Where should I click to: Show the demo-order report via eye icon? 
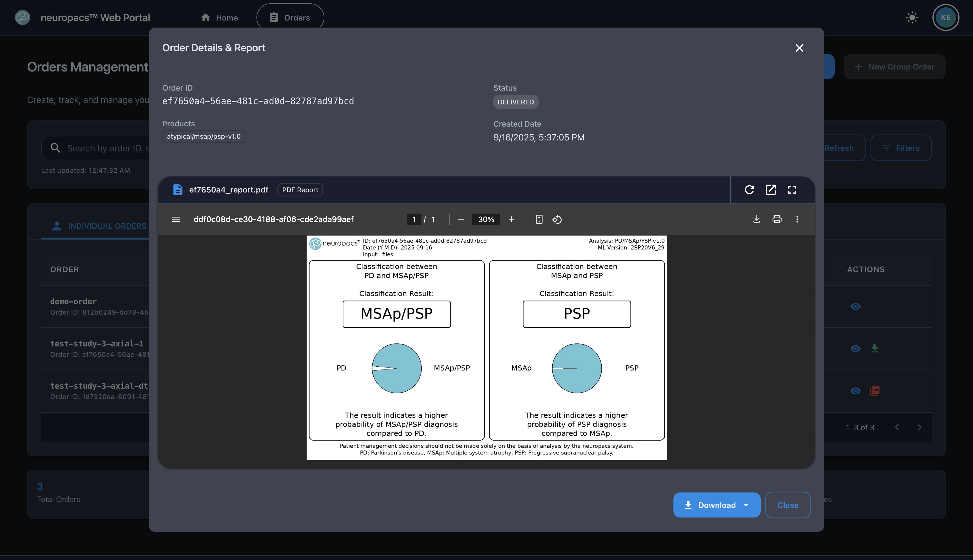click(856, 306)
